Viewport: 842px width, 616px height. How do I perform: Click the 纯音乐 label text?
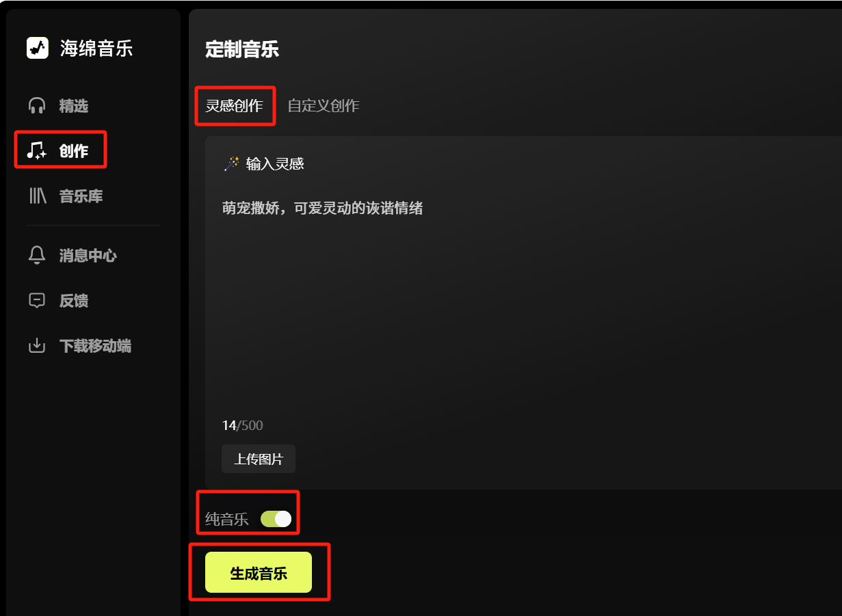pos(227,520)
